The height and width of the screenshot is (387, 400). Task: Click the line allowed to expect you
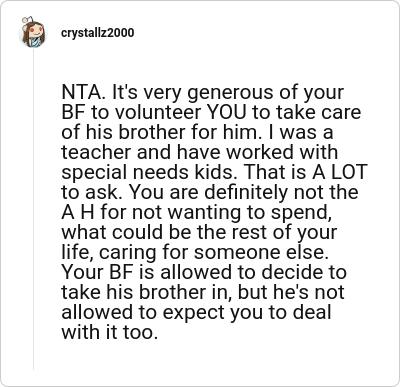pos(196,312)
